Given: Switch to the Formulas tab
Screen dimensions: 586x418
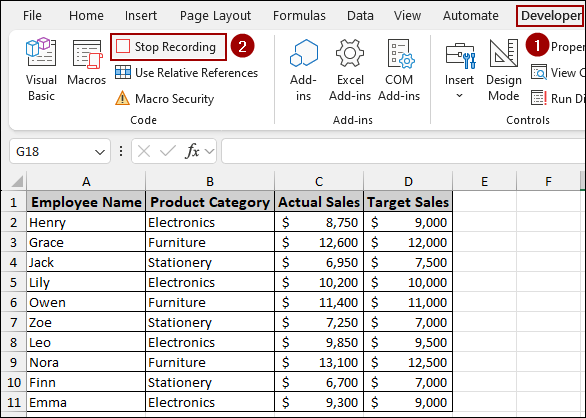Looking at the screenshot, I should (299, 15).
